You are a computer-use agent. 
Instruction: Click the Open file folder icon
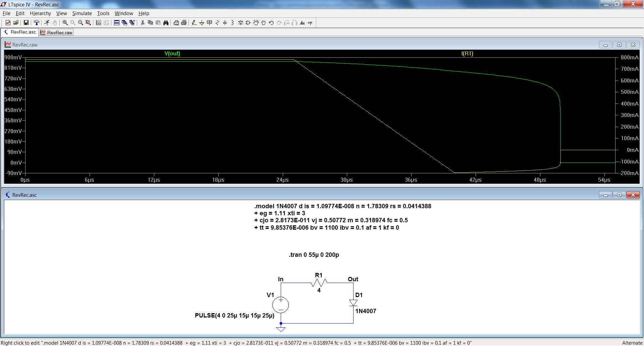tap(16, 23)
